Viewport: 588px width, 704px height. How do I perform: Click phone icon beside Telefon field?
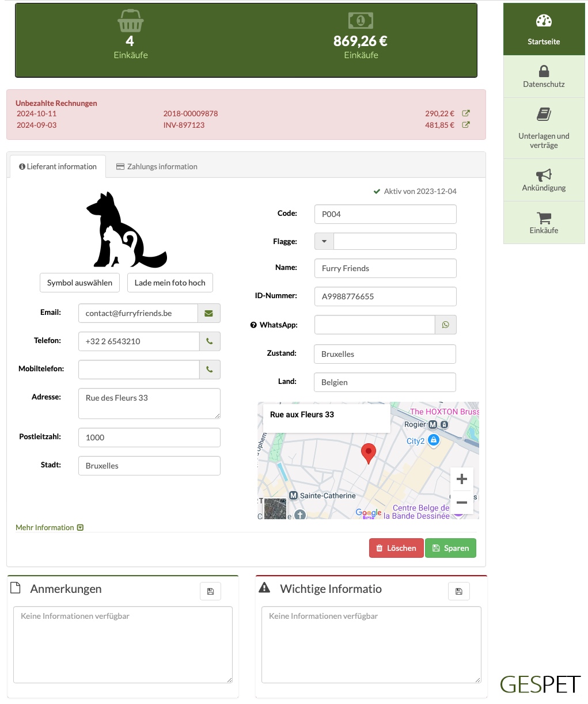click(x=210, y=341)
